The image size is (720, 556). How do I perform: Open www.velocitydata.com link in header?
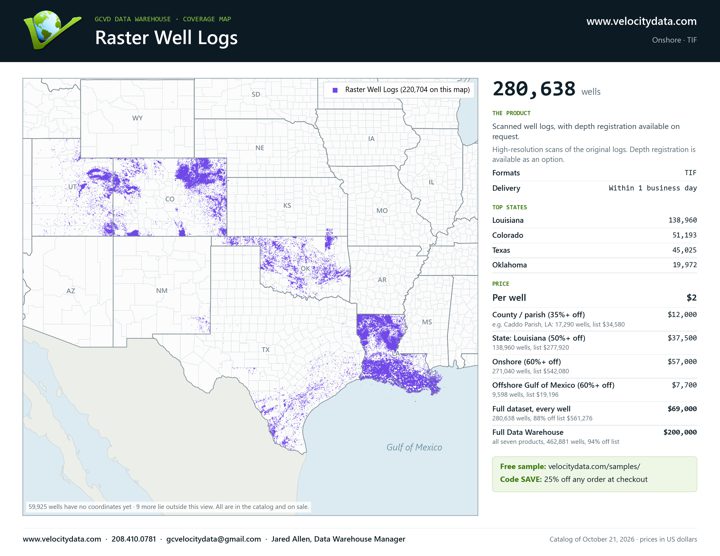pos(641,21)
